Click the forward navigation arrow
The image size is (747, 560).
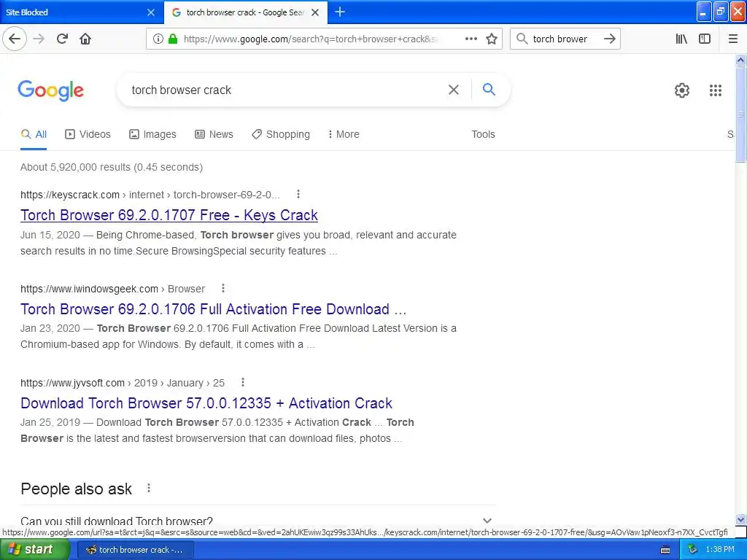[39, 39]
